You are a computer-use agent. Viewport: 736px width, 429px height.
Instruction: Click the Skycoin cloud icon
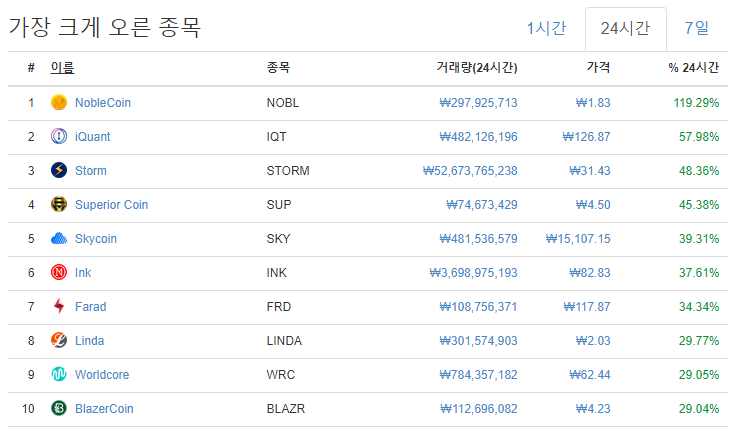point(58,238)
